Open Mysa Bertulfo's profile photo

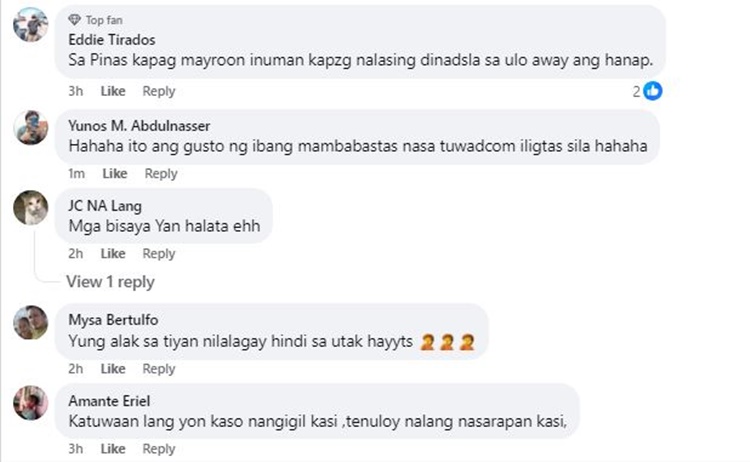tap(31, 322)
